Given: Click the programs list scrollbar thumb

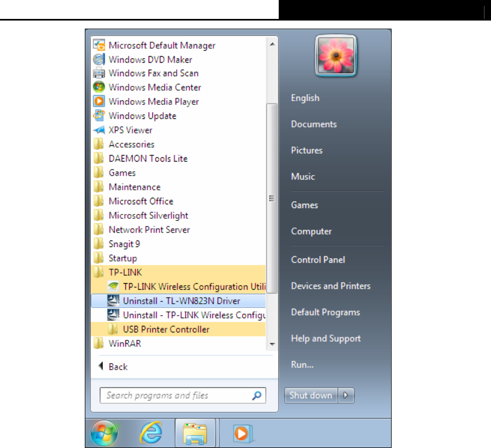Looking at the screenshot, I should [272, 198].
